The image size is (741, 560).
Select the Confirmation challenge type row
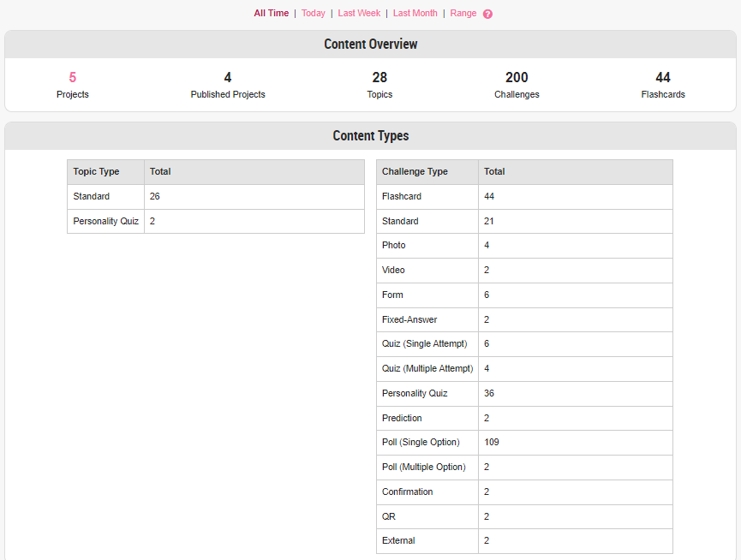[x=524, y=492]
